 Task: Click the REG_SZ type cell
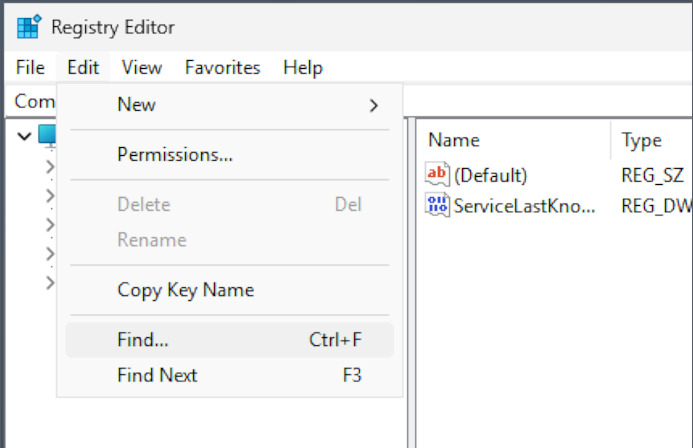click(652, 175)
